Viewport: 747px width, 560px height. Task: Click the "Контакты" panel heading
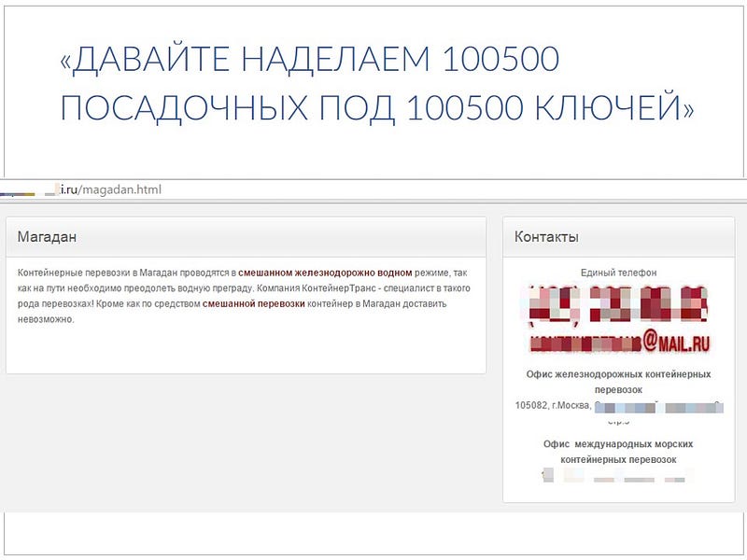[546, 237]
